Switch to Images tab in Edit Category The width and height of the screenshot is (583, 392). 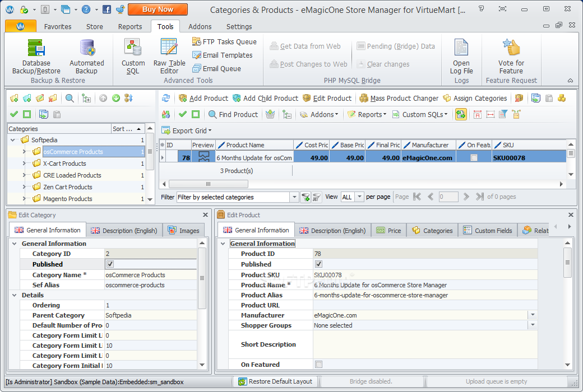click(x=183, y=230)
